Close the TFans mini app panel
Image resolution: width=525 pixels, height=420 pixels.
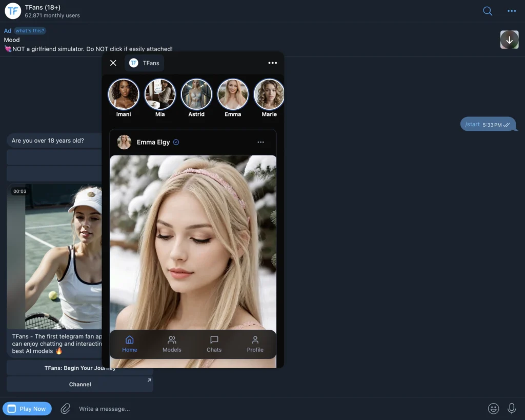coord(113,63)
